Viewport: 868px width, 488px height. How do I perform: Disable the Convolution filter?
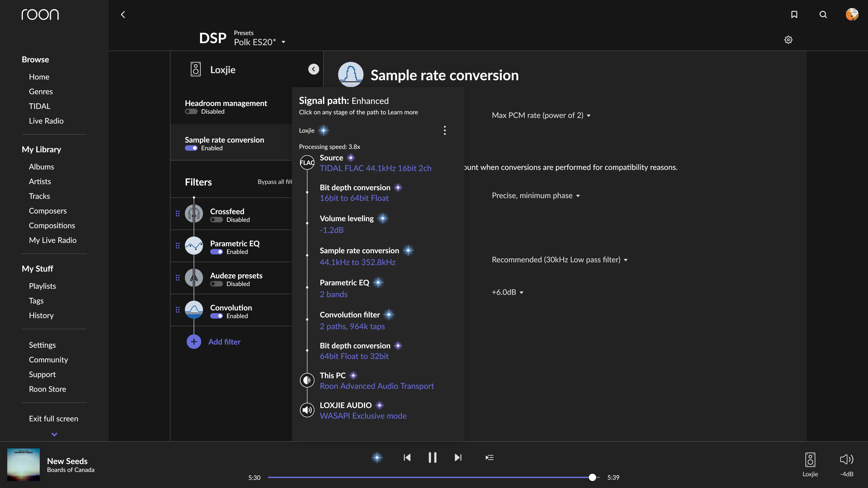[216, 316]
